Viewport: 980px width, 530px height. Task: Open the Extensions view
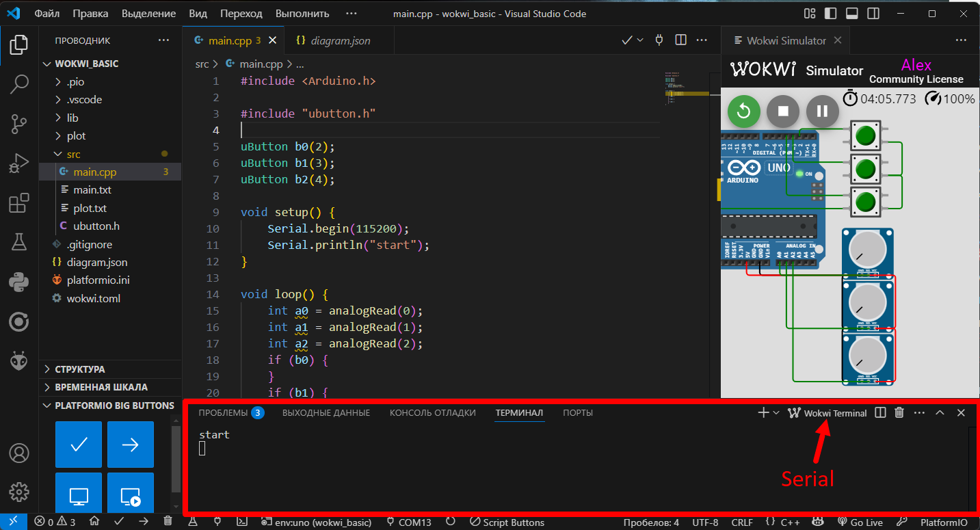(19, 203)
